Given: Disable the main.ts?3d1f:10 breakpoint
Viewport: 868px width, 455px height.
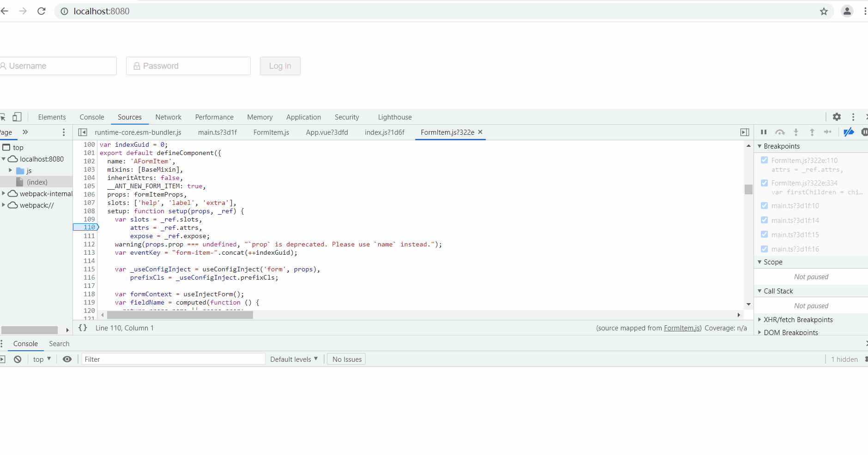Looking at the screenshot, I should tap(764, 206).
